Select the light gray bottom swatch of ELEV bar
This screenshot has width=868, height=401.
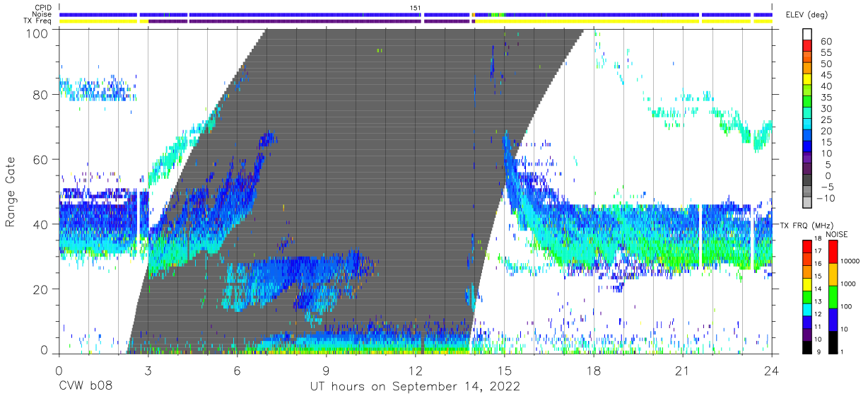click(x=807, y=204)
